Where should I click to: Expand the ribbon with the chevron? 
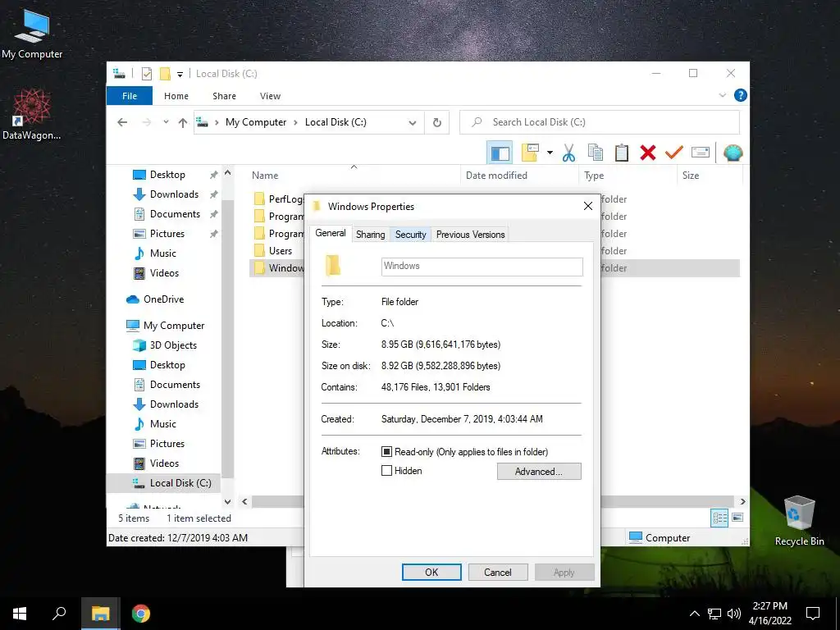(x=723, y=95)
